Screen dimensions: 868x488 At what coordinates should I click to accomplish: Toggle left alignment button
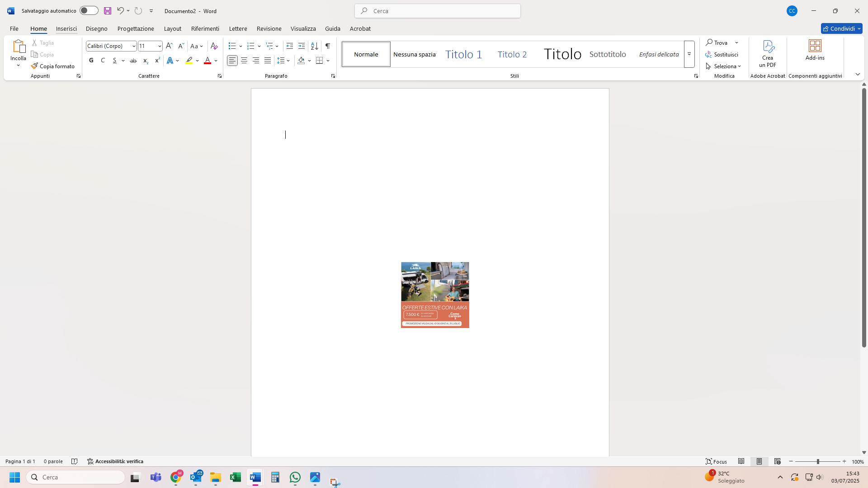[x=232, y=61]
